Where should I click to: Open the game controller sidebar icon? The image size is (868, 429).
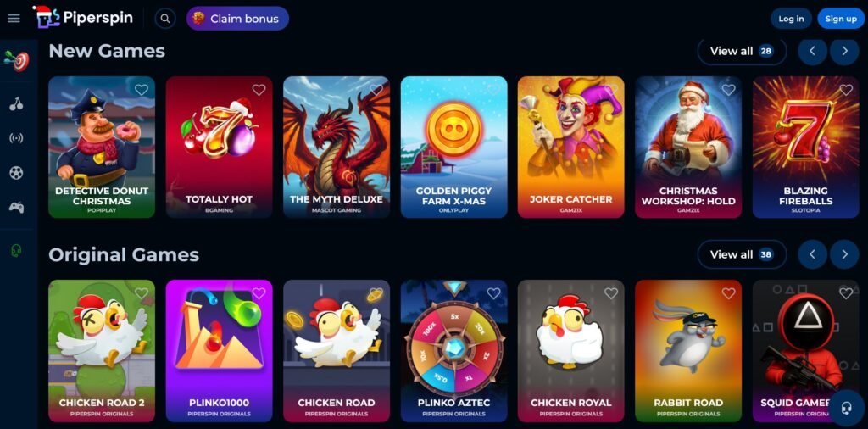(17, 208)
